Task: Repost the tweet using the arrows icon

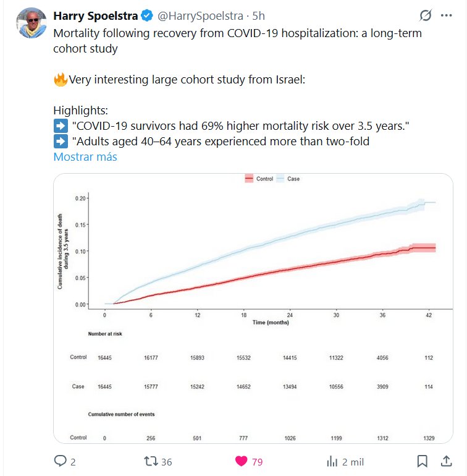Action: tap(149, 461)
